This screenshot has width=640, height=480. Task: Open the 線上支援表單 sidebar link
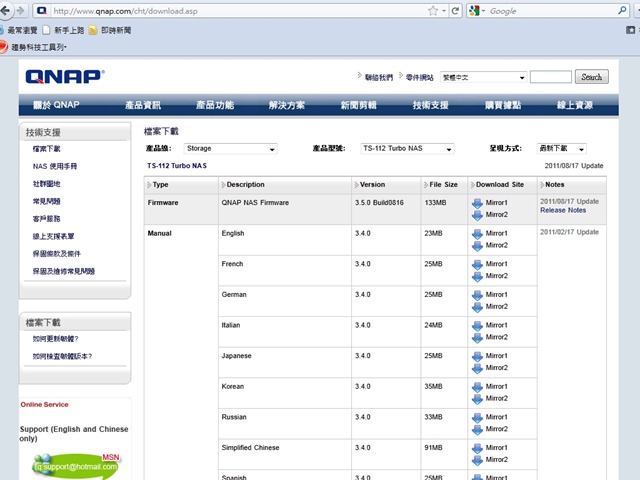(x=53, y=237)
